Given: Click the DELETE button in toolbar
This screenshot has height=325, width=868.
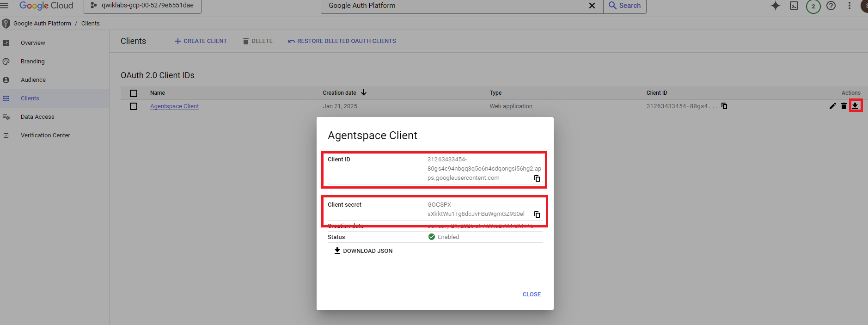Looking at the screenshot, I should click(257, 41).
